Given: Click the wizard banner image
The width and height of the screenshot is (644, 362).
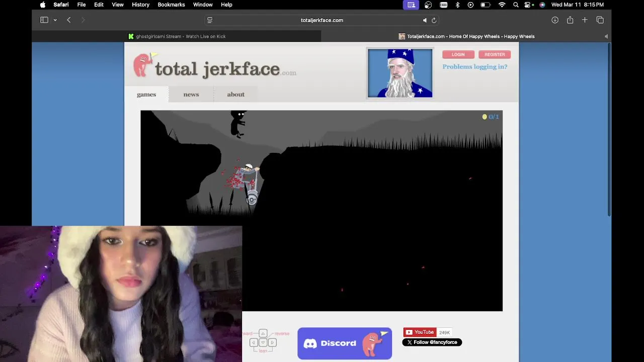Looking at the screenshot, I should tap(400, 73).
